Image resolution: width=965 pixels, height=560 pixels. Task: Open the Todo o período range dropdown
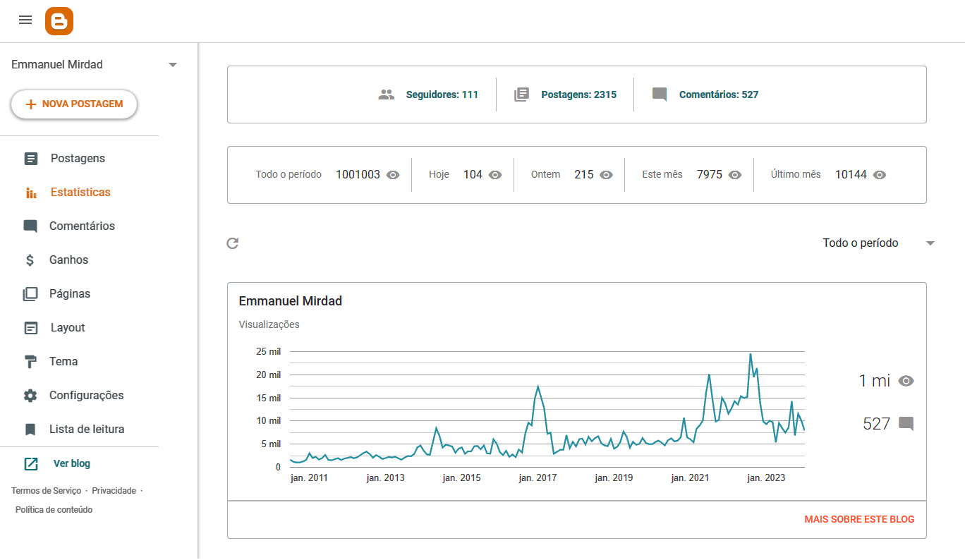point(878,243)
